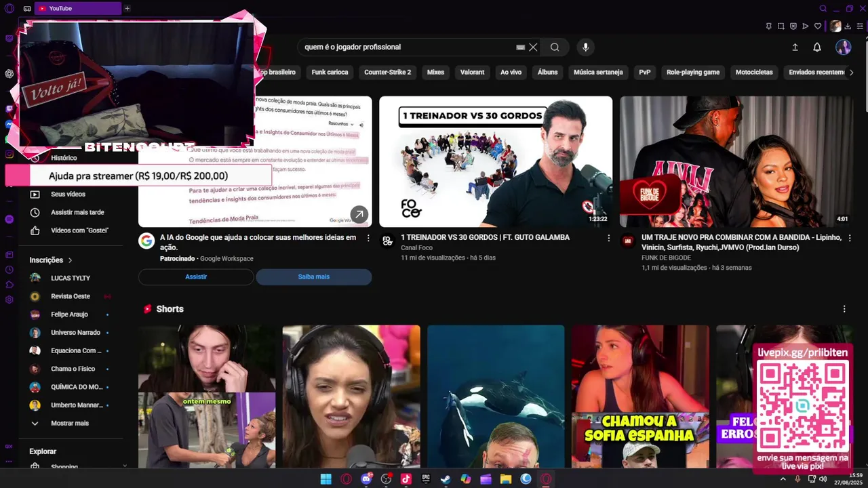Clear the YouTube search box text

[533, 47]
